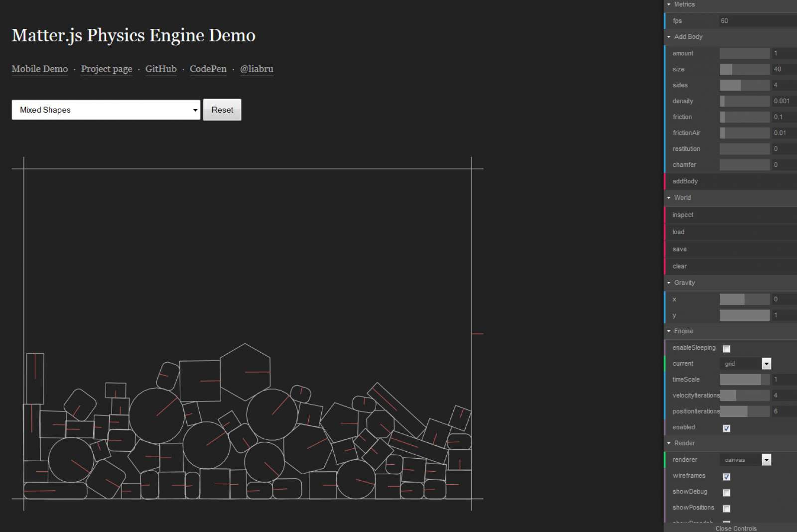Adjust the positionIterations slider
Image resolution: width=797 pixels, height=532 pixels.
pos(745,411)
